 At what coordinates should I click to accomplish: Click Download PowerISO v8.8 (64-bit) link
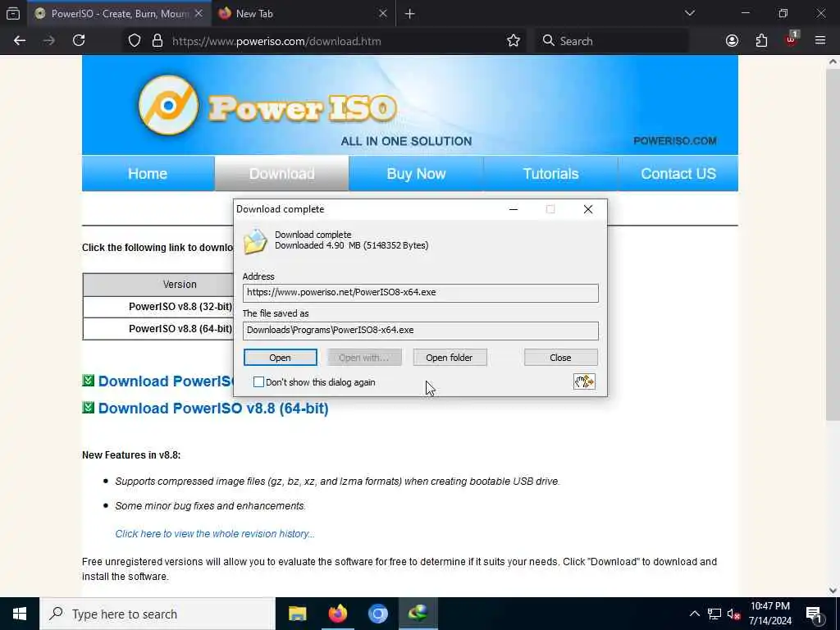tap(213, 409)
